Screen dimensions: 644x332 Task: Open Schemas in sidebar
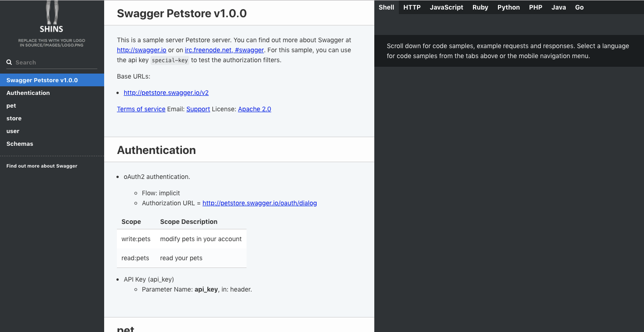[52, 144]
